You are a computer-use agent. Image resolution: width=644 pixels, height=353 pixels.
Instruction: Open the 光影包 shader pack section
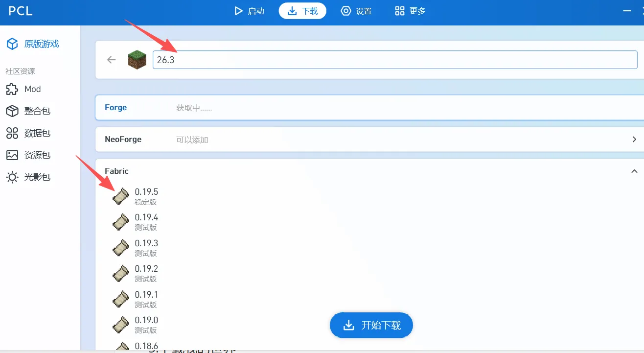click(28, 177)
